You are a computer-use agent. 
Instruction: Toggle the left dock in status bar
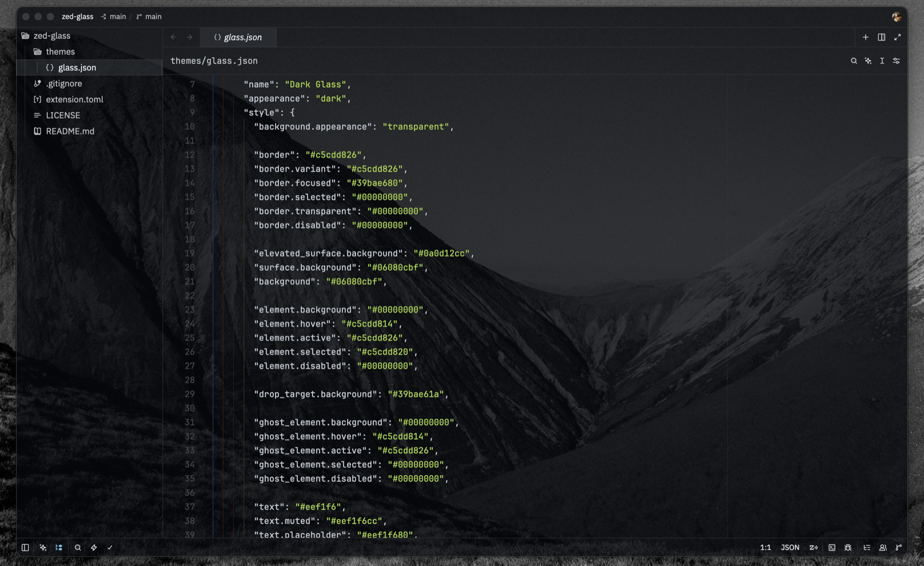click(25, 548)
